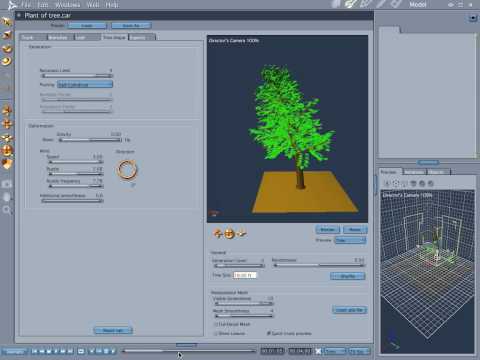
Task: Collapse the sequencer tray handle at bottom center
Action: 186,345
